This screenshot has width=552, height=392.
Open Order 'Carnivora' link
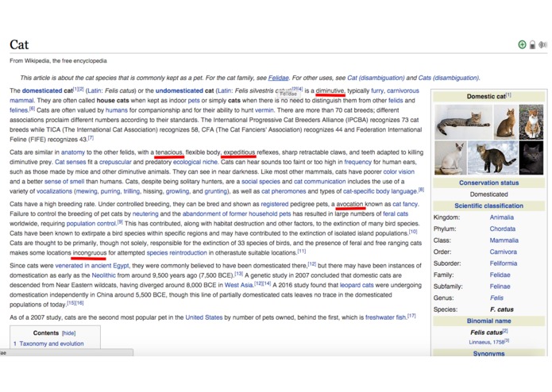(x=503, y=252)
